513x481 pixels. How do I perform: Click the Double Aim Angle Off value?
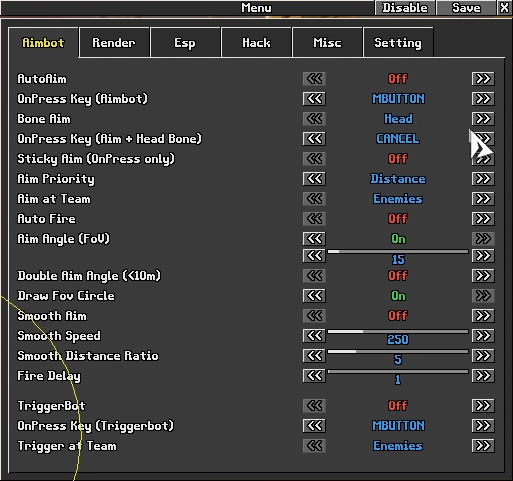click(x=398, y=276)
